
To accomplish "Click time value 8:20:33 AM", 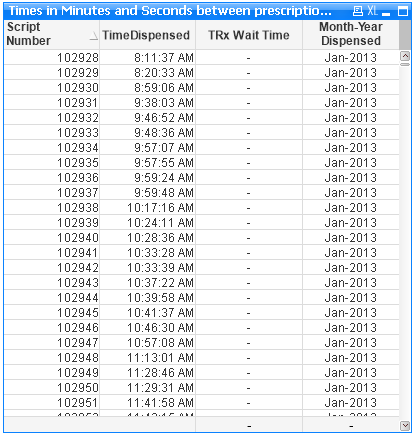I will pyautogui.click(x=164, y=73).
